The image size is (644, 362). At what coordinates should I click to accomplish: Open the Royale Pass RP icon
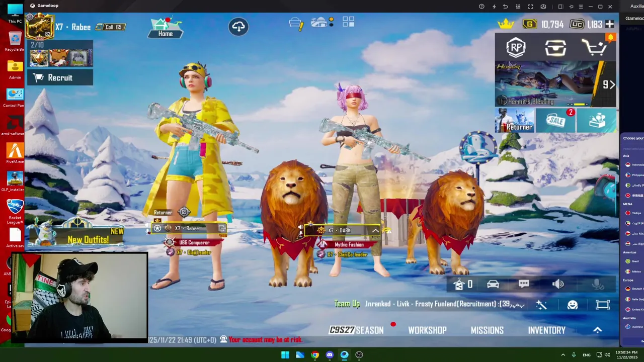click(x=516, y=48)
